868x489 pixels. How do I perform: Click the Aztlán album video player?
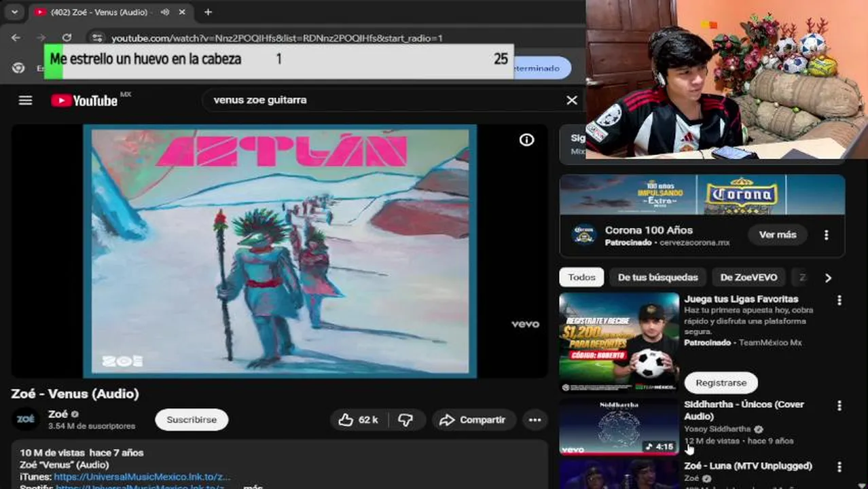click(280, 251)
